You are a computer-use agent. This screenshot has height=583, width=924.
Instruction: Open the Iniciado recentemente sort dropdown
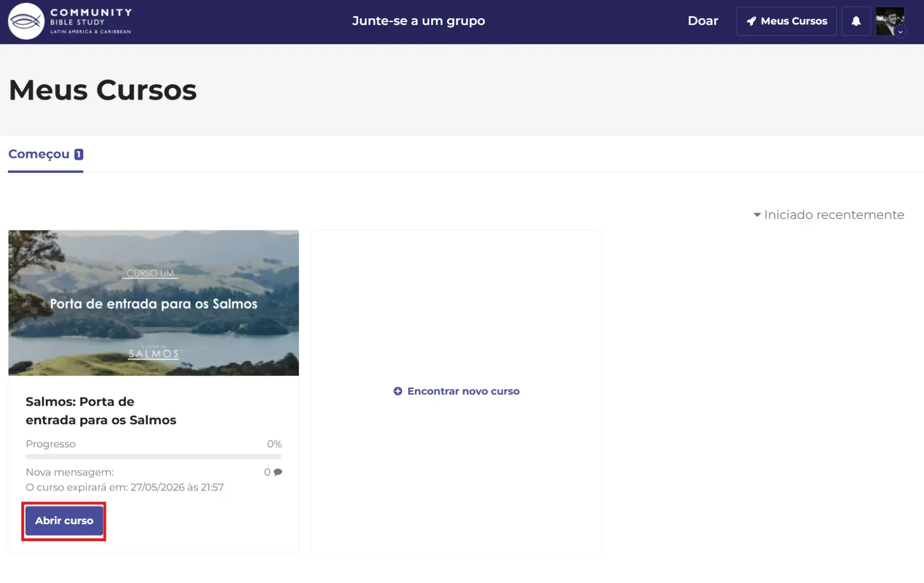[x=834, y=215]
